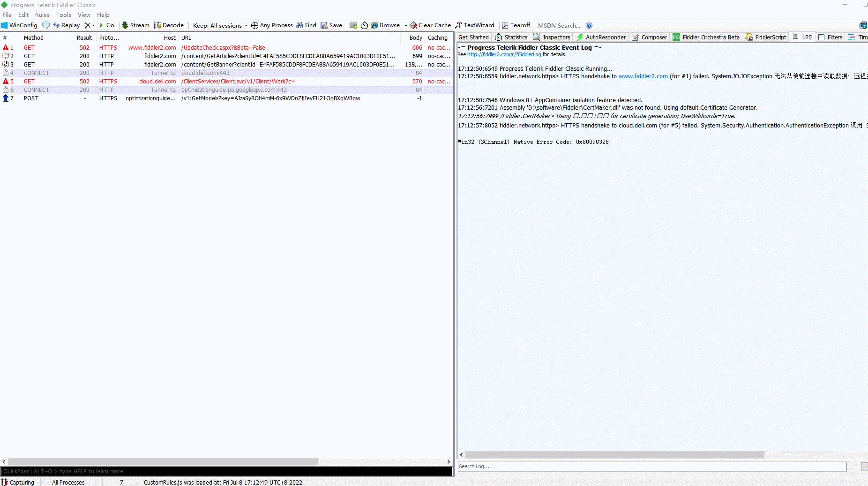
Task: Switch to the Inspectors tab
Action: coord(552,37)
